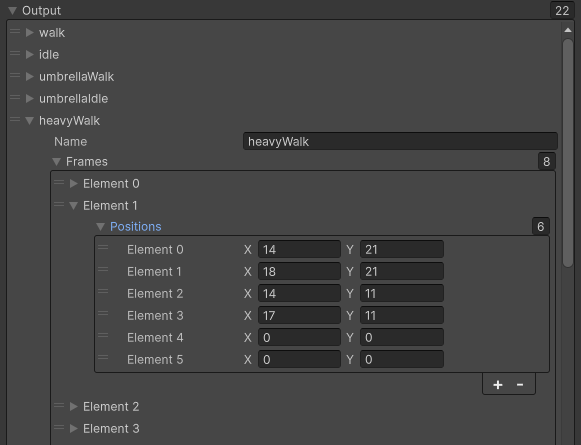Viewport: 581px width, 445px height.
Task: Expand Frames Element 2
Action: coord(74,406)
